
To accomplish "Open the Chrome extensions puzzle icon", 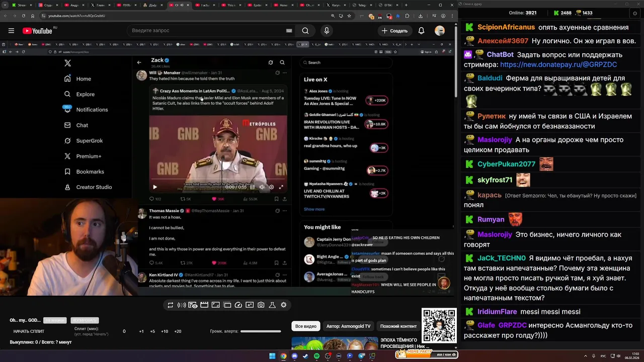I will point(407,16).
